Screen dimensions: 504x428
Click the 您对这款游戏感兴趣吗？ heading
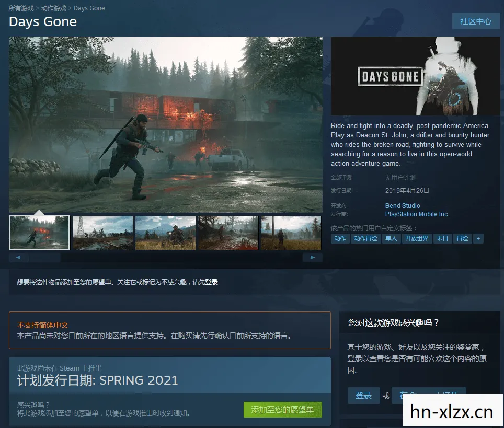[x=394, y=322]
